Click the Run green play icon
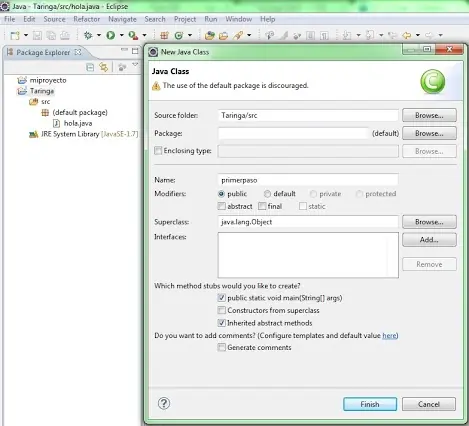This screenshot has width=469, height=426. (x=111, y=35)
